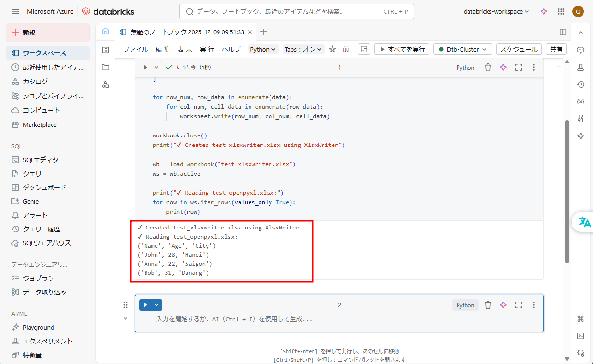593x364 pixels.
Task: Click the notebook vertical scrollbar
Action: coord(567,191)
